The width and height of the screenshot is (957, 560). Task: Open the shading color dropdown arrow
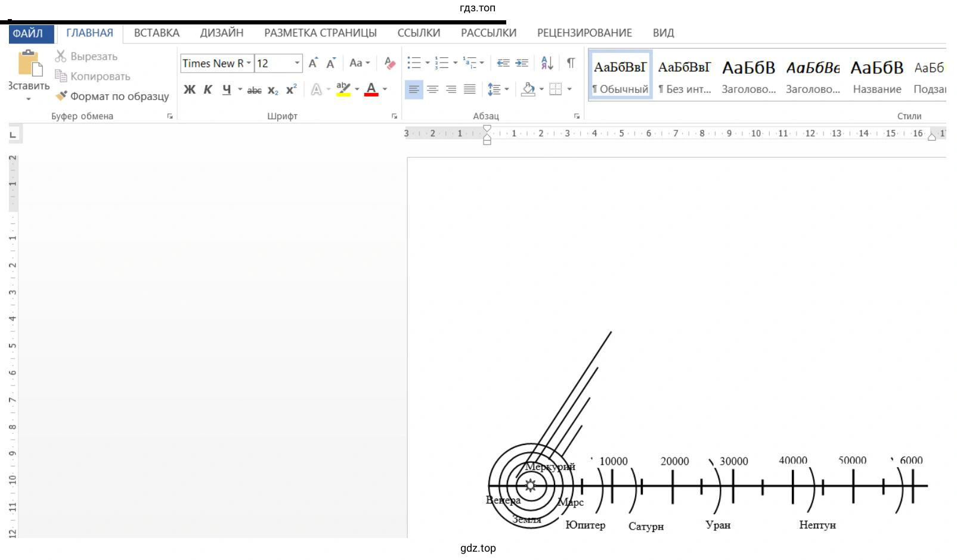point(541,89)
